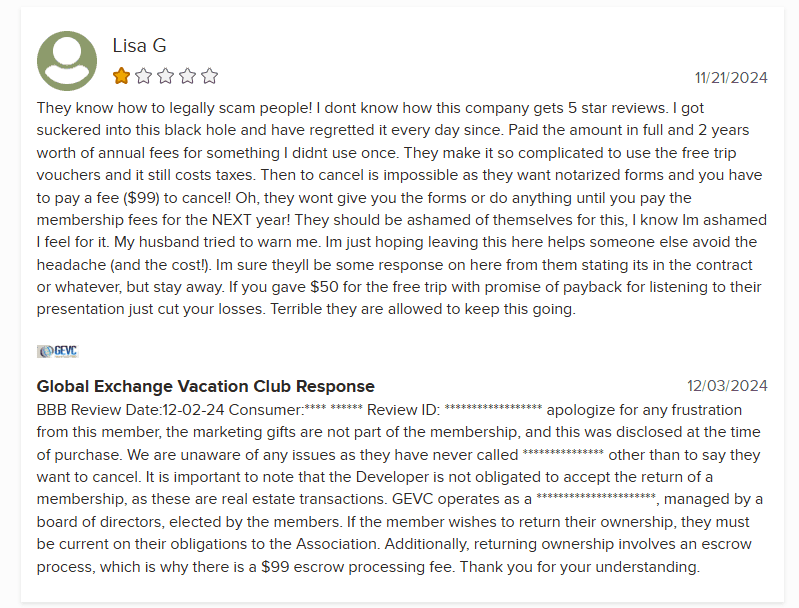
Task: Click the fifth empty rating star
Action: pyautogui.click(x=209, y=76)
